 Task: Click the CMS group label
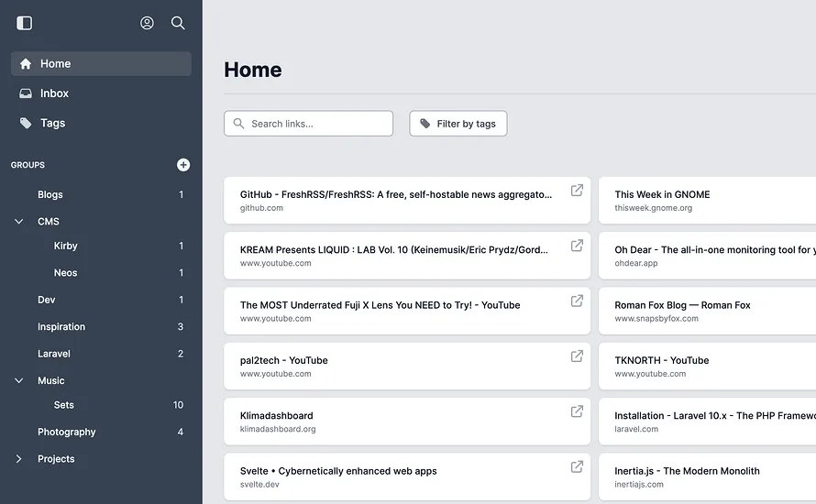[49, 222]
